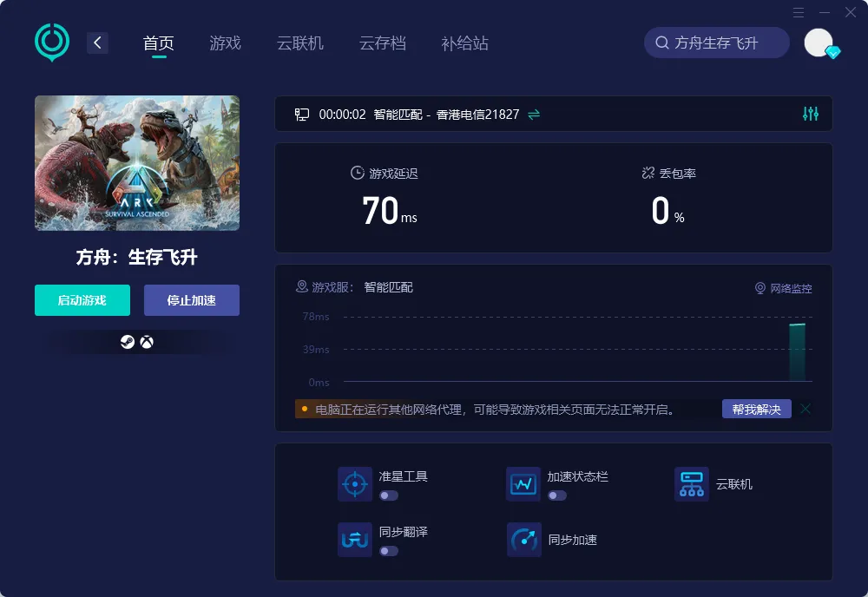Open the 同步加速 tool label
Viewport: 868px width, 597px height.
572,540
